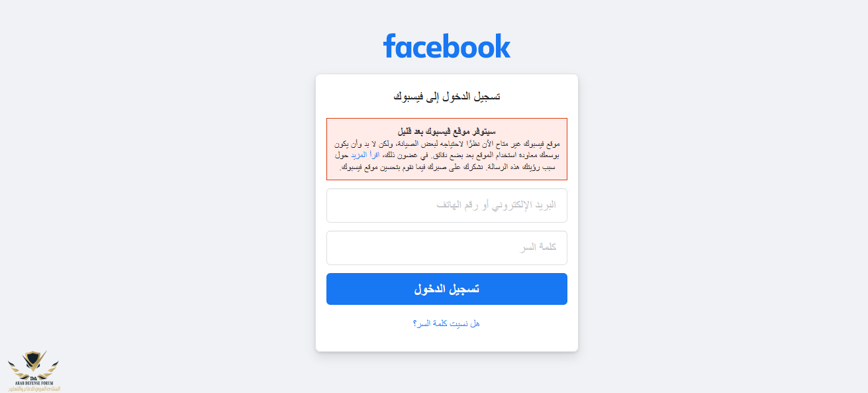Screen dimensions: 868x393
Task: Click the letter 'f' of the facebook logo
Action: pos(389,45)
